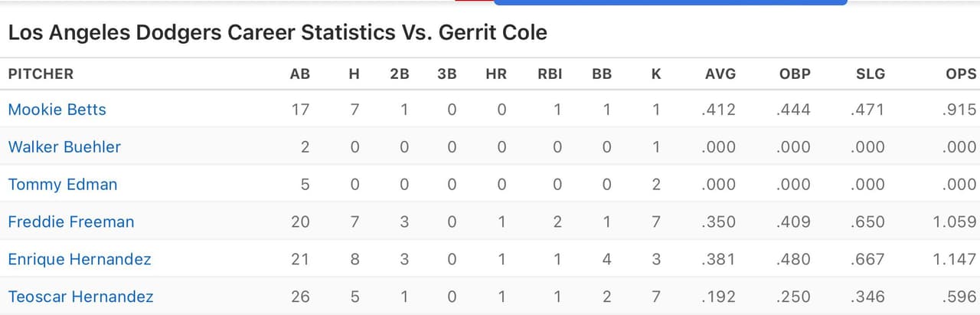Open Mookie Betts player link

click(x=57, y=110)
